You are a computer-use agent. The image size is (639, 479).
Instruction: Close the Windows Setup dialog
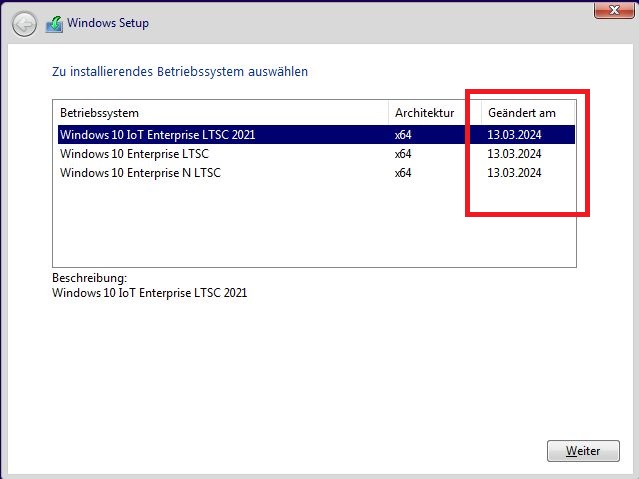[614, 10]
